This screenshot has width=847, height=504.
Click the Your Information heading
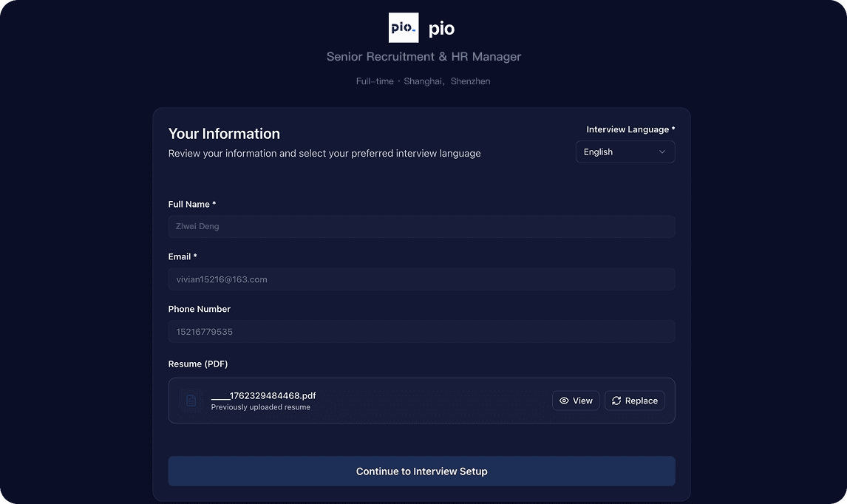[224, 134]
